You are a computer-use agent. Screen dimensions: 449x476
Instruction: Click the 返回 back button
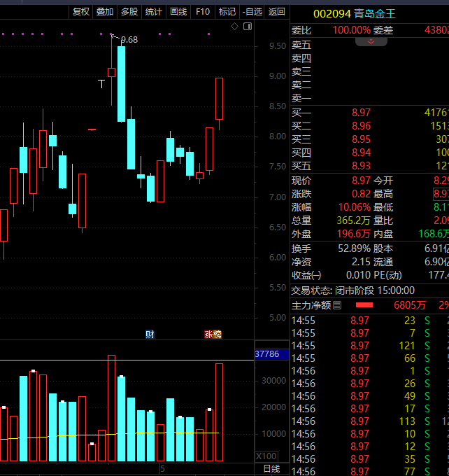(277, 12)
